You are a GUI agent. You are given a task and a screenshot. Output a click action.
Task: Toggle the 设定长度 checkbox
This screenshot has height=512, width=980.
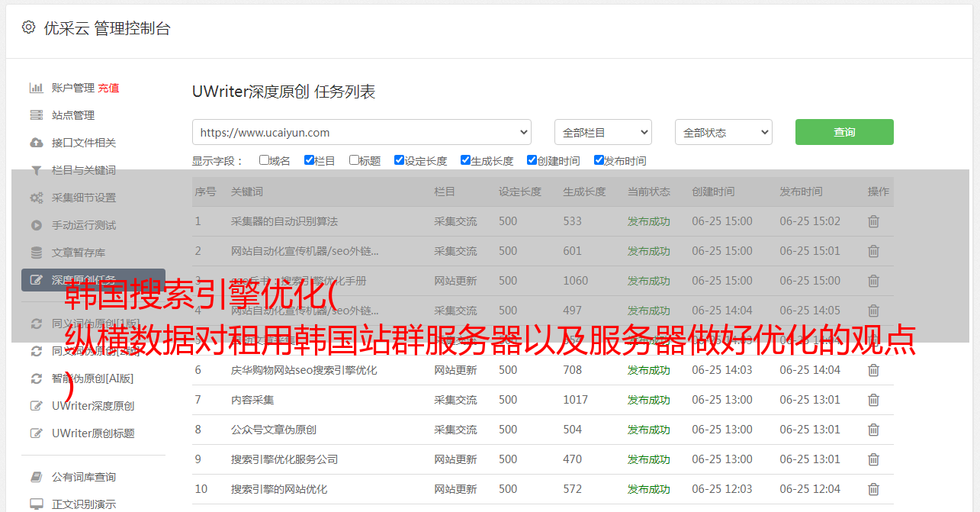click(399, 160)
